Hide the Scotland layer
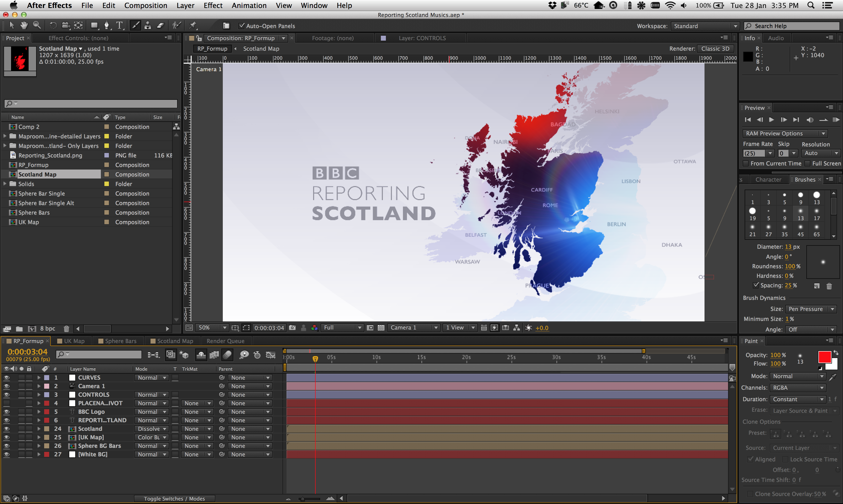 click(7, 429)
